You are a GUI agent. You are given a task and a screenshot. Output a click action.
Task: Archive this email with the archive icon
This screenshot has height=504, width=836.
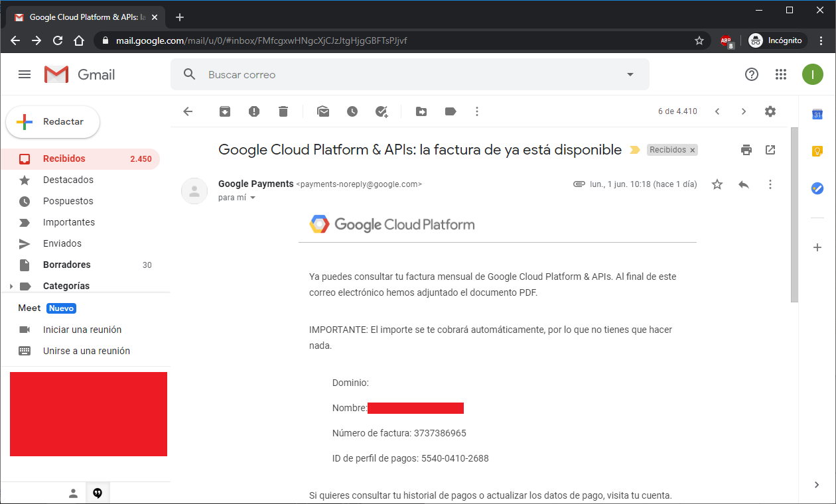225,111
